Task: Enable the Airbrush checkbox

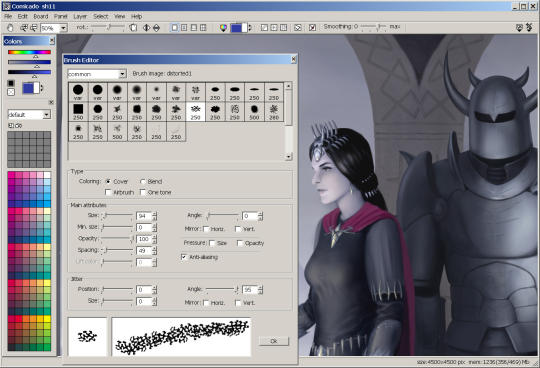Action: click(x=108, y=192)
